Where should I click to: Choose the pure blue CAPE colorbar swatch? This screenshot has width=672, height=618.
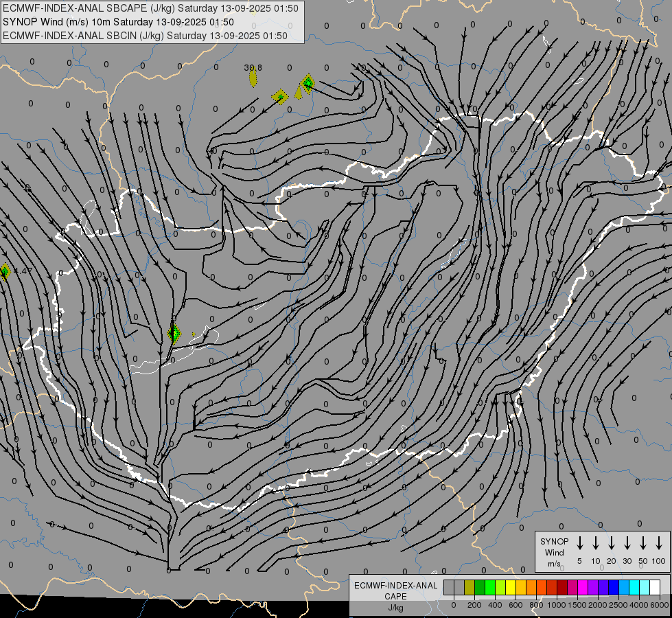pyautogui.click(x=614, y=587)
